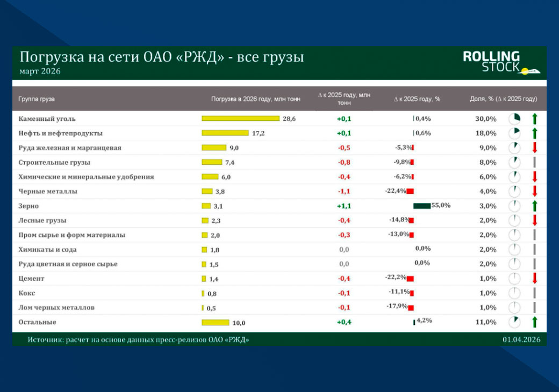Click green up arrow in Зерно row
This screenshot has width=559, height=392.
534,206
